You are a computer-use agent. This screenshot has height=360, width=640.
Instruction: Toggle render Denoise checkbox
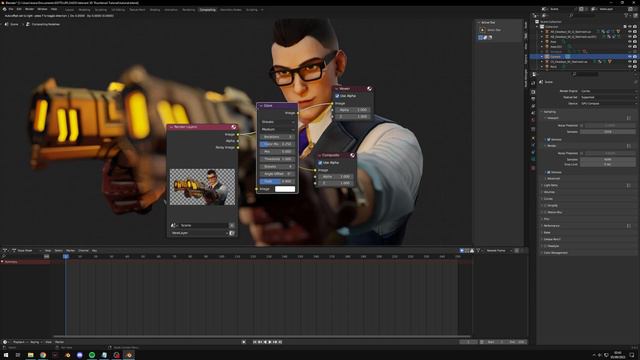(549, 172)
